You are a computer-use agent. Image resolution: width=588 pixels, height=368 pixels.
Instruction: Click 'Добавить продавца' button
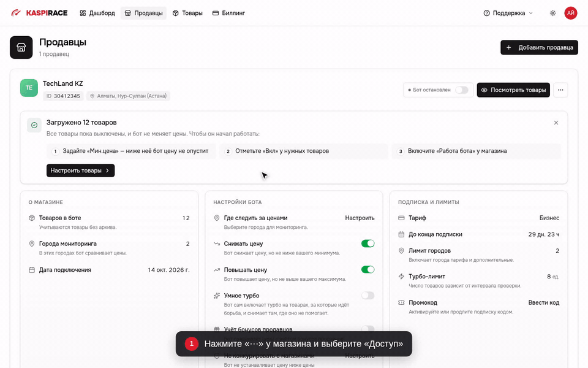tap(539, 47)
